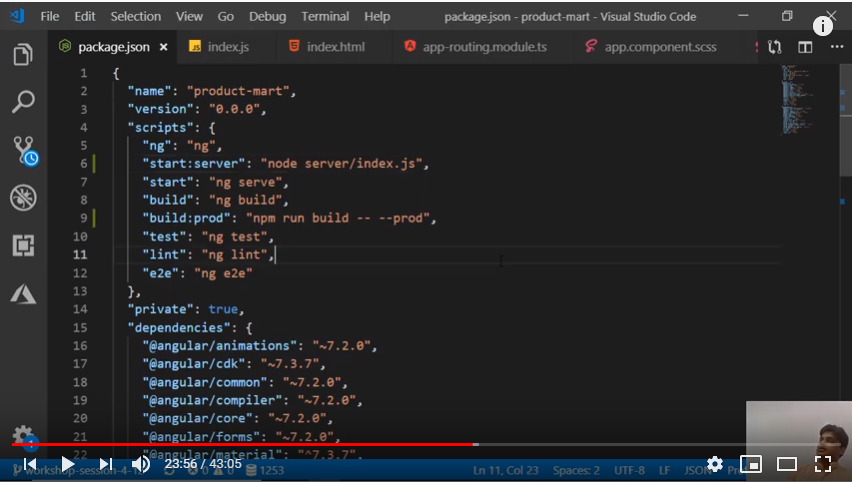852x482 pixels.
Task: Toggle fullscreen on the video player
Action: pyautogui.click(x=823, y=464)
